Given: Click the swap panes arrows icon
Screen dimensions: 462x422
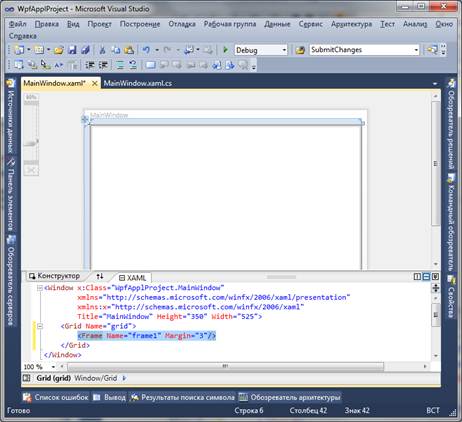Looking at the screenshot, I should click(100, 276).
